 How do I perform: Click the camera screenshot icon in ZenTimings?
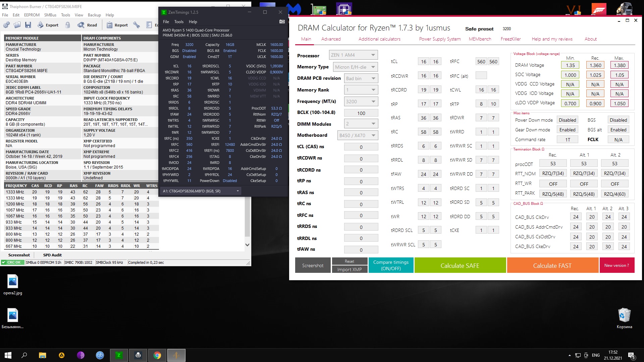pos(282,21)
